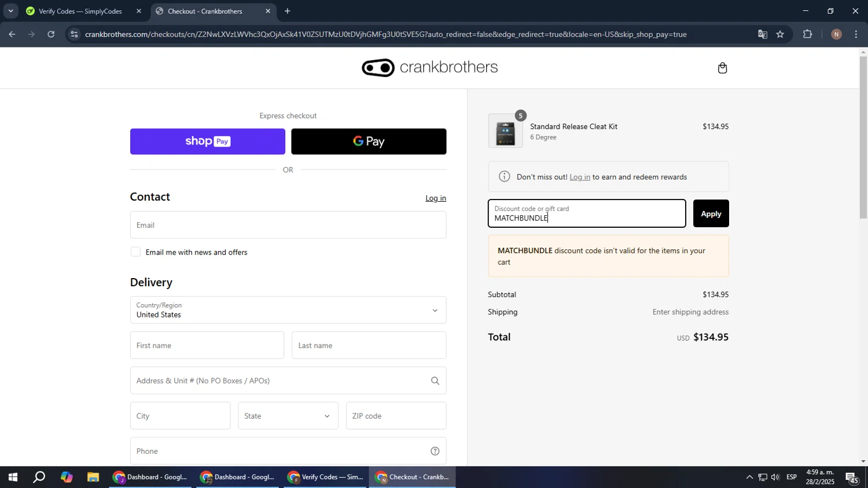Click the browser address bar URL
This screenshot has height=488, width=868.
[x=386, y=34]
